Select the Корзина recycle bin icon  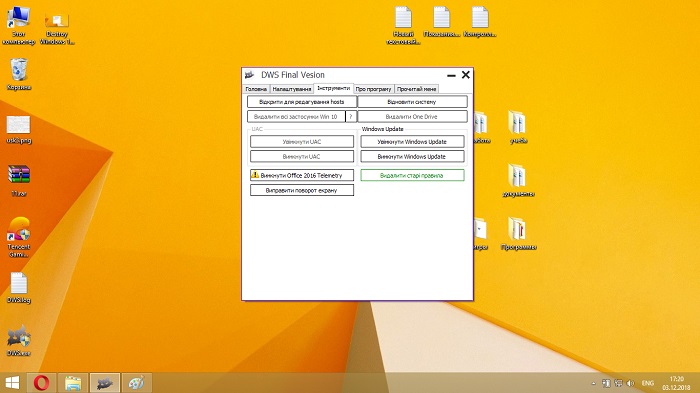(x=19, y=75)
